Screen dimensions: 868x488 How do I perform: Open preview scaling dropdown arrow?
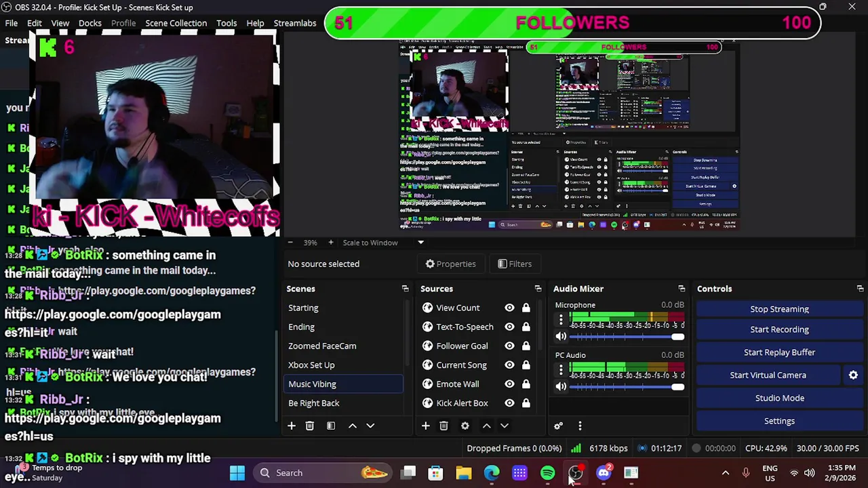click(x=420, y=243)
